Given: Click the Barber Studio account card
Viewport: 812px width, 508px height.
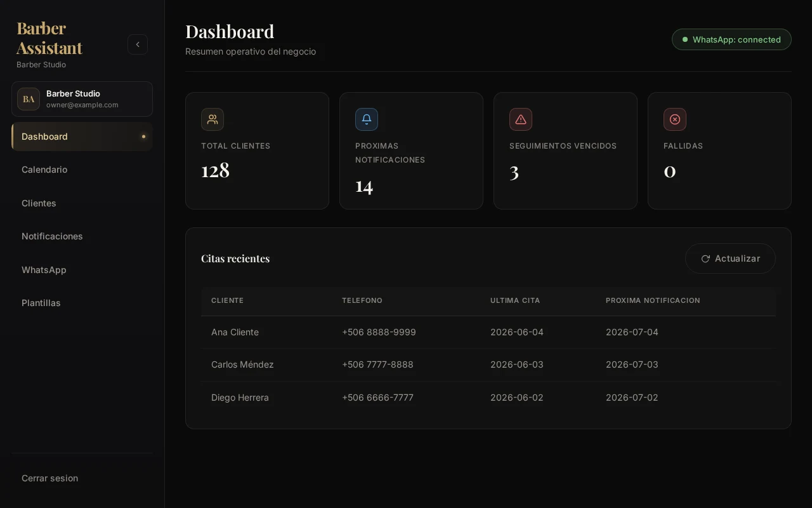Looking at the screenshot, I should [x=82, y=99].
